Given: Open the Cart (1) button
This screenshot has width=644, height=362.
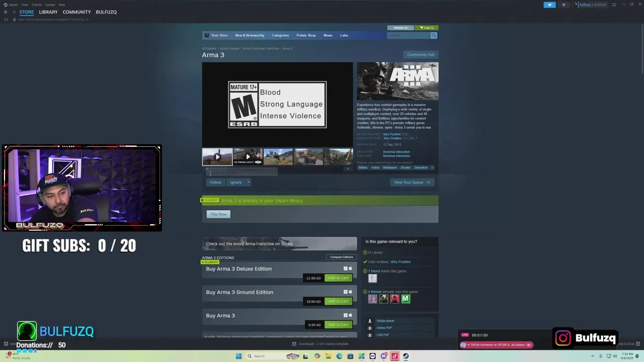Looking at the screenshot, I should [427, 28].
